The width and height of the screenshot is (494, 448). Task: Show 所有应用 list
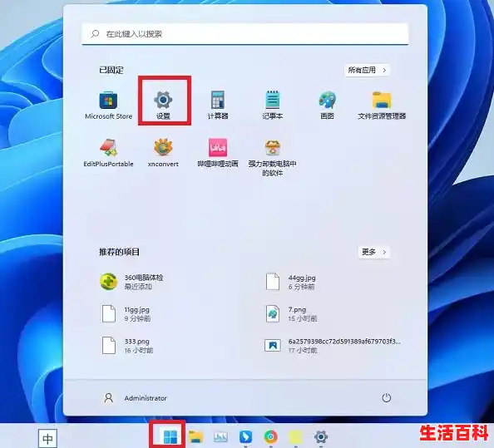(367, 70)
